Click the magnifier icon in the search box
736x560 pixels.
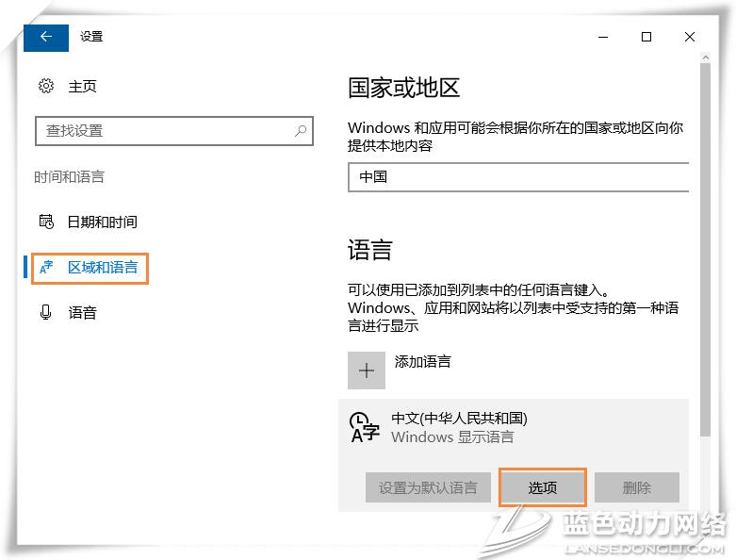coord(301,131)
